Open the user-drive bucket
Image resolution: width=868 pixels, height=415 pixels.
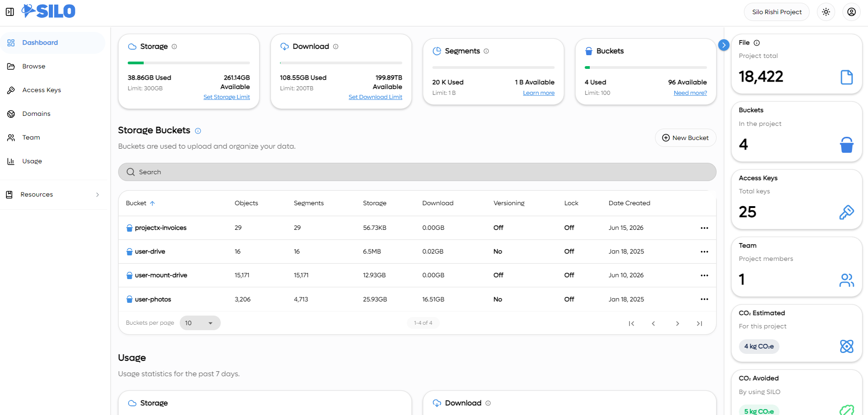coord(150,252)
